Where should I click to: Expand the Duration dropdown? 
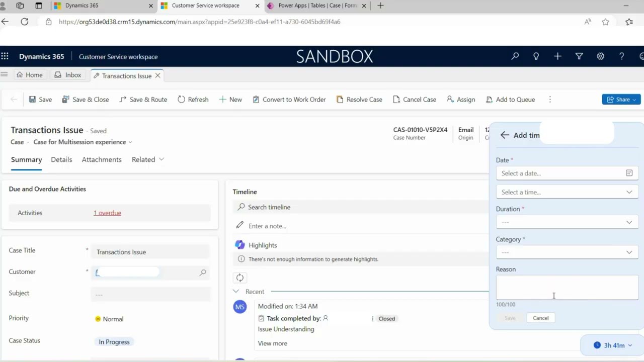629,222
